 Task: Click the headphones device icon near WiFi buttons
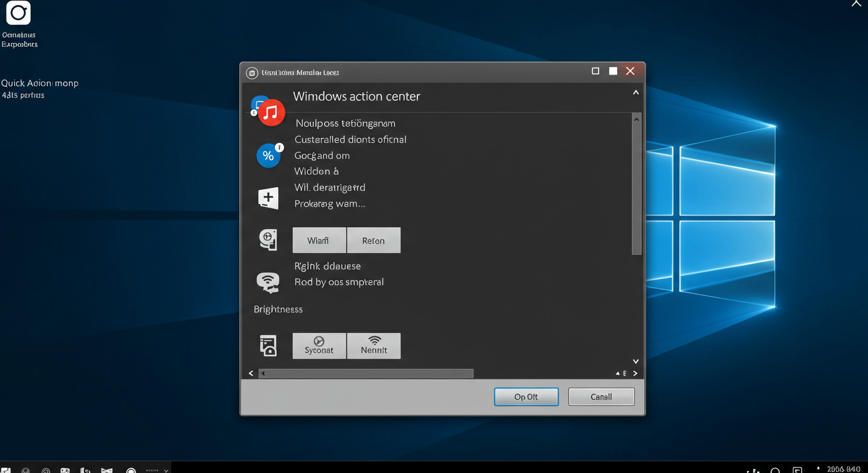click(x=268, y=240)
